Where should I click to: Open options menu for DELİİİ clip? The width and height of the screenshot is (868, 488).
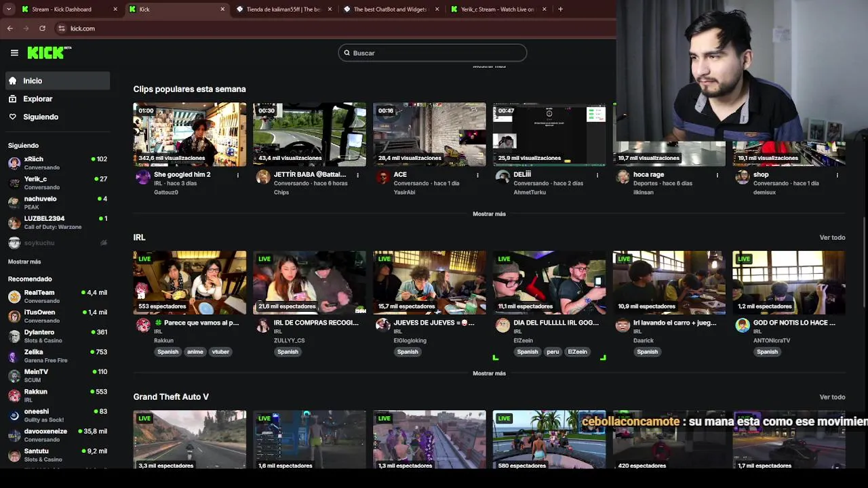597,175
